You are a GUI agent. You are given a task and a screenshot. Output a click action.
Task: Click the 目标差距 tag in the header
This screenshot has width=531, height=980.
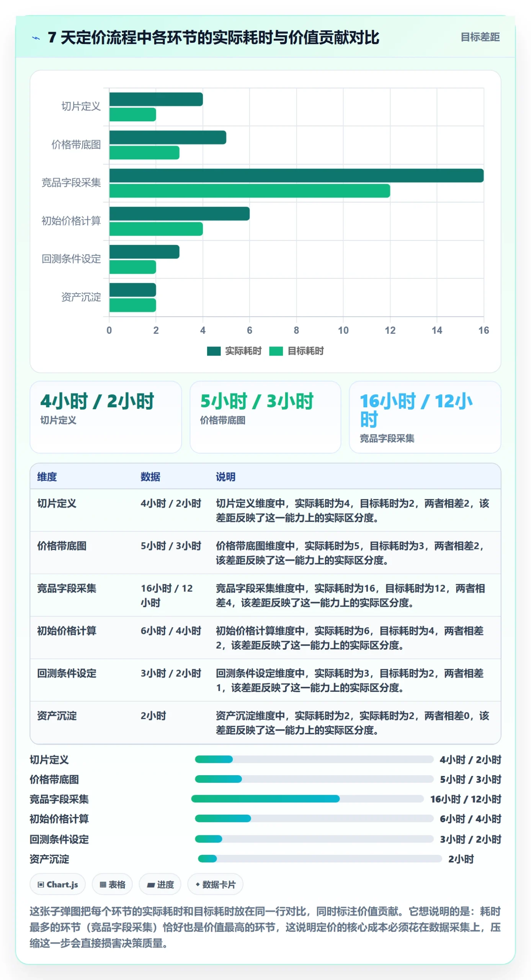tap(480, 37)
